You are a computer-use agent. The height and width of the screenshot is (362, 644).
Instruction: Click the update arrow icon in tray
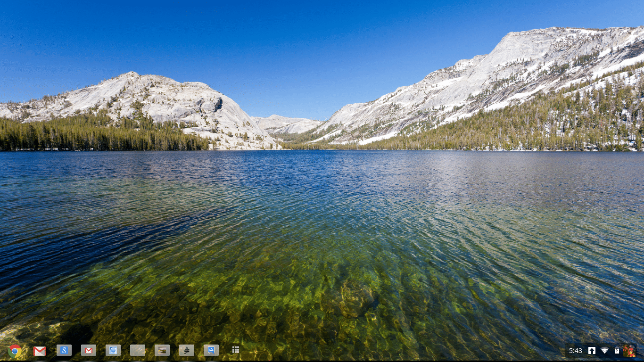tap(592, 351)
